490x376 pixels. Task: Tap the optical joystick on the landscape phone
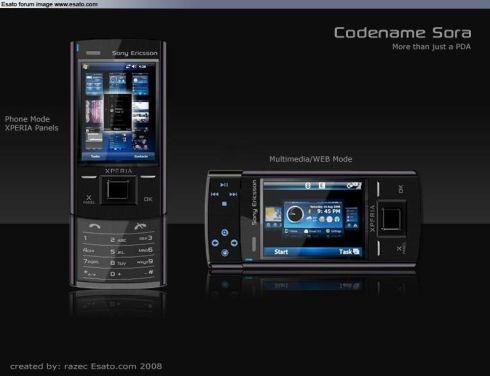coord(391,219)
